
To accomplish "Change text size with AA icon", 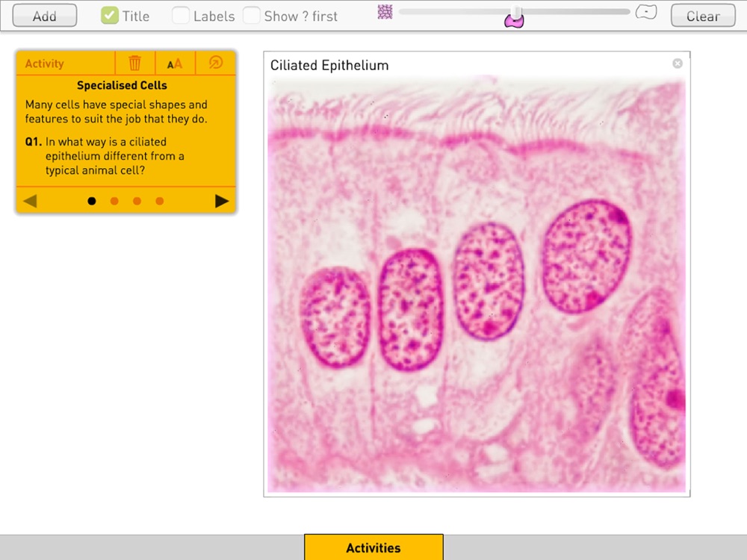I will coord(175,63).
